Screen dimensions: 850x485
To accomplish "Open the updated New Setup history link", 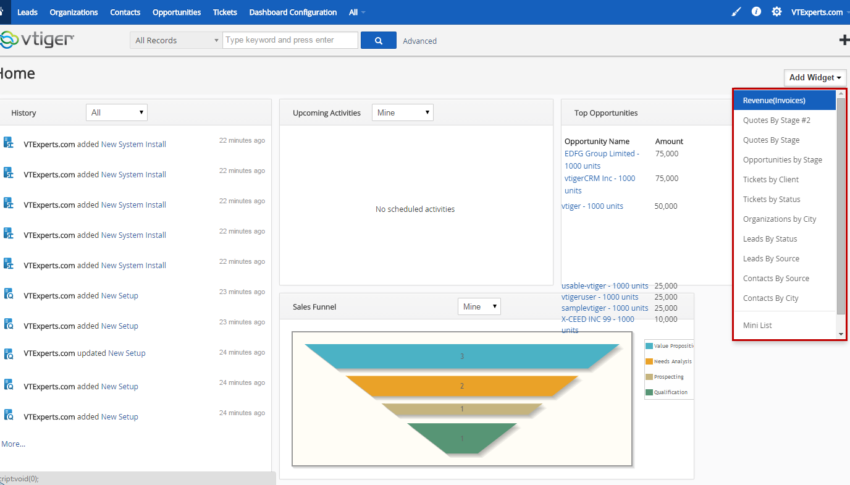I will click(126, 353).
